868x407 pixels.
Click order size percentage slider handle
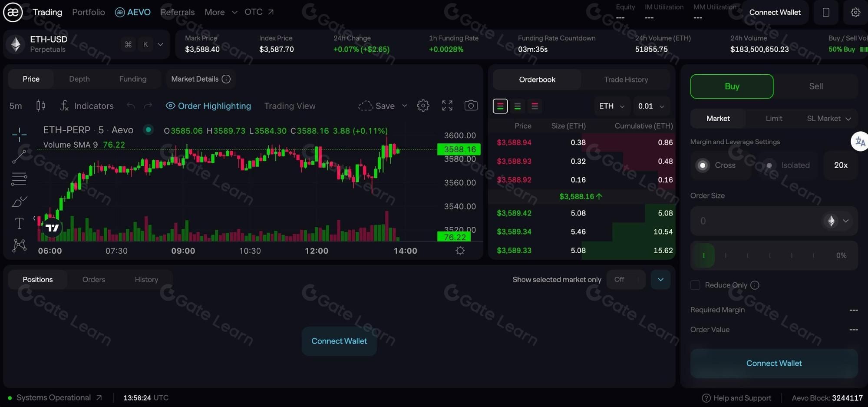[703, 255]
